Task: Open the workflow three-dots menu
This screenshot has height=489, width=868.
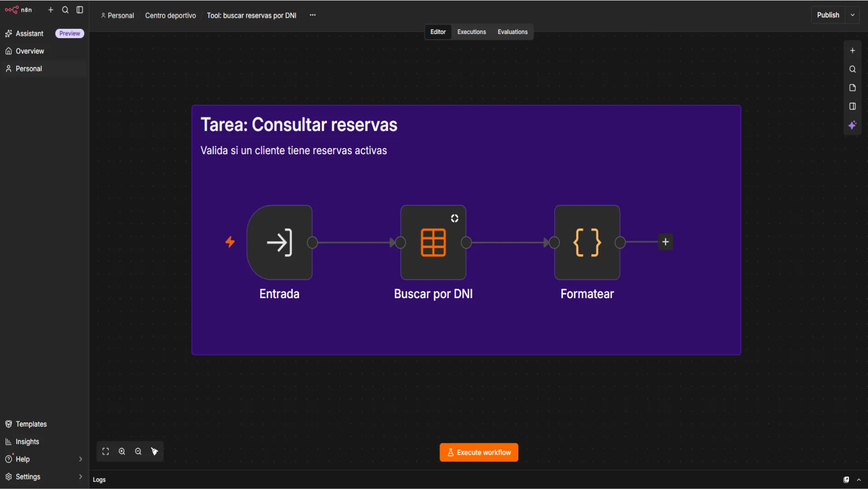Action: 312,15
